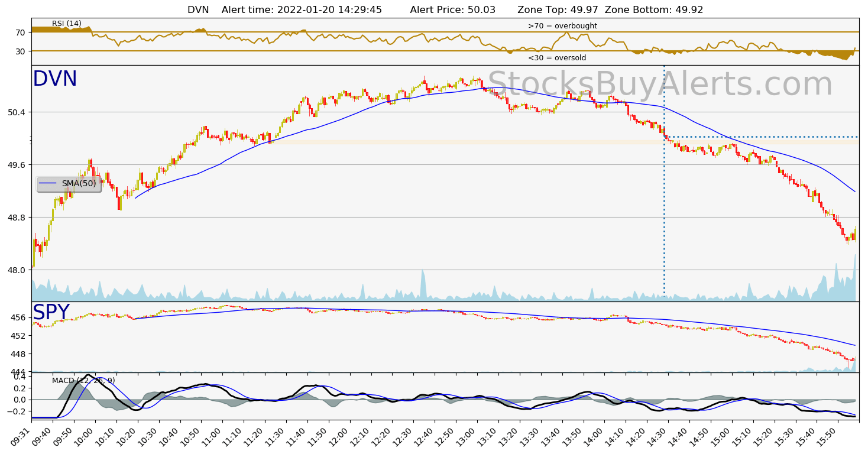Click the 50.4 price axis label
This screenshot has height=454, width=868.
[17, 112]
